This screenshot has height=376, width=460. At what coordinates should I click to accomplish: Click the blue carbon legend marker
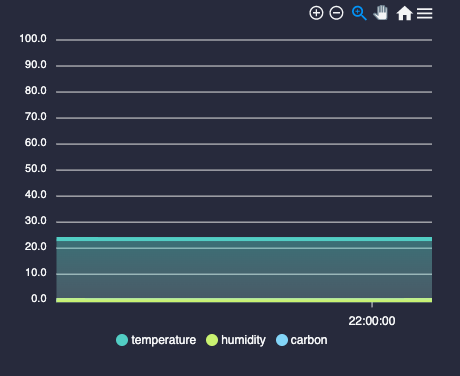point(282,340)
